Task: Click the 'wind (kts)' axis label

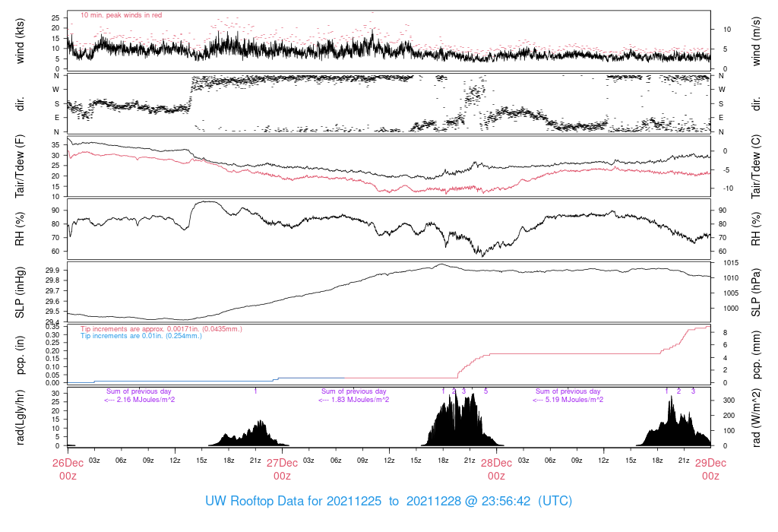Action: [21, 40]
